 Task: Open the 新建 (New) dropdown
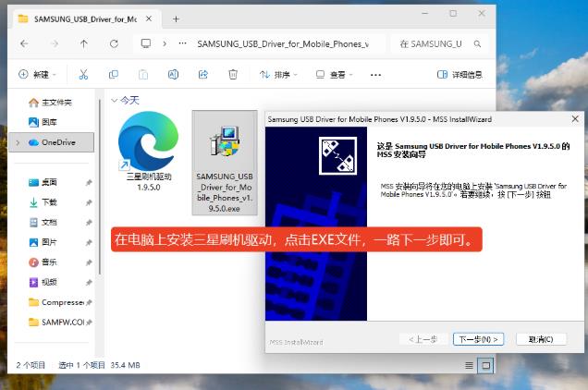coord(37,75)
